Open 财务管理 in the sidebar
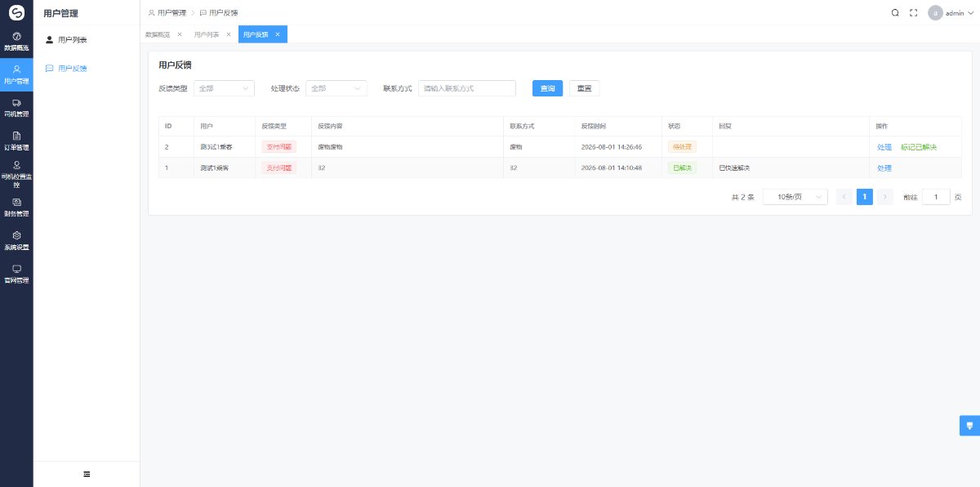The height and width of the screenshot is (487, 980). (16, 208)
